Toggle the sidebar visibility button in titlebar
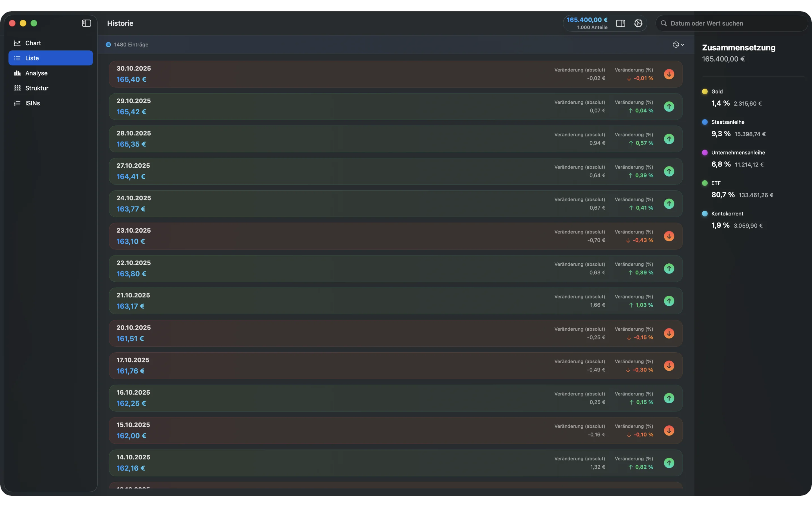The image size is (812, 507). pyautogui.click(x=86, y=23)
